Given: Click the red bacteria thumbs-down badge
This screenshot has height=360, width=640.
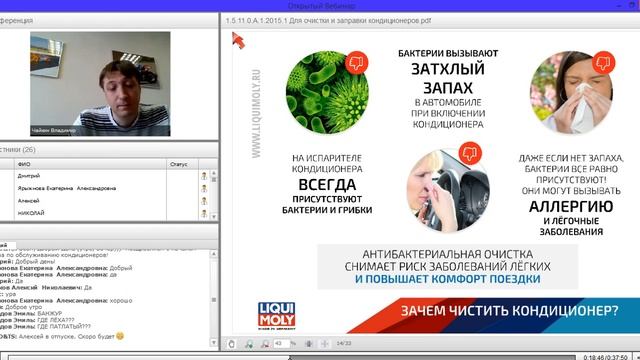Looking at the screenshot, I should click(x=356, y=62).
